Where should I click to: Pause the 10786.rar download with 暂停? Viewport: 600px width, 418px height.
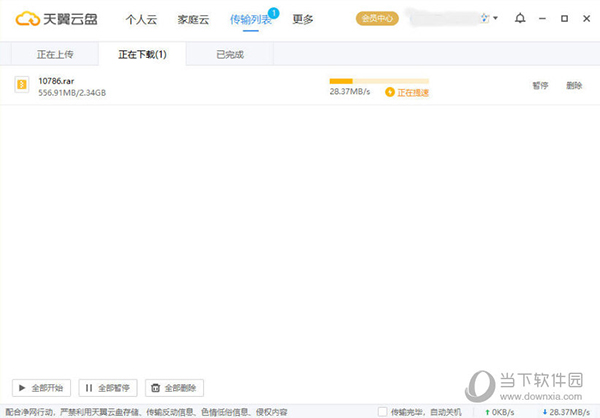tap(540, 85)
